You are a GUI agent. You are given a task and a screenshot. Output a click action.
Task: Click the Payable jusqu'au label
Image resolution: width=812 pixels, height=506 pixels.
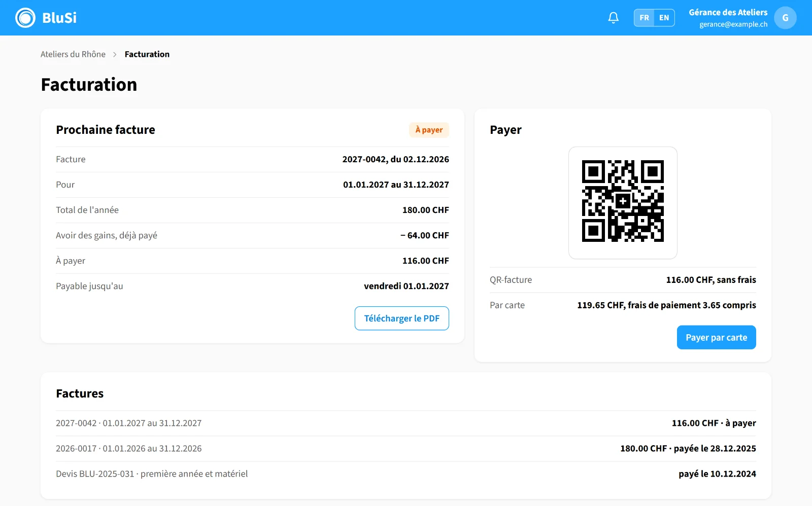pos(89,286)
